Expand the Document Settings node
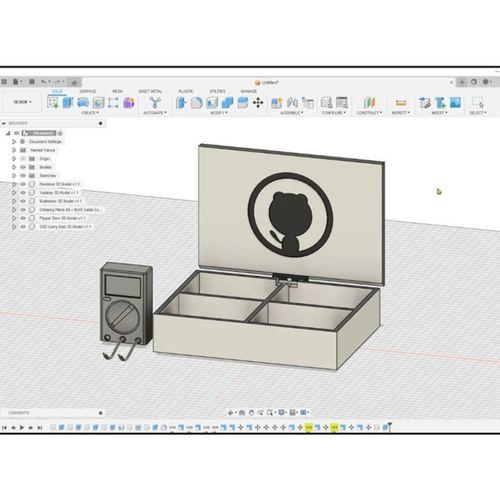The image size is (500, 500). [14, 142]
